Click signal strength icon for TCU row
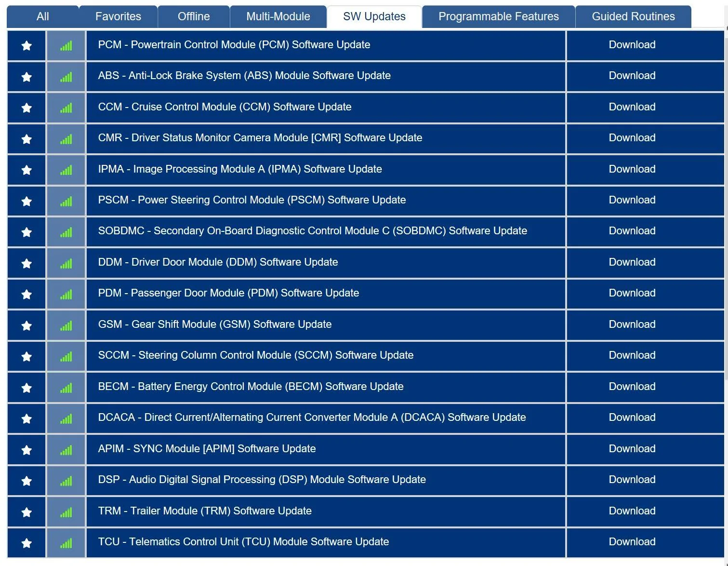728x566 pixels. [x=66, y=543]
